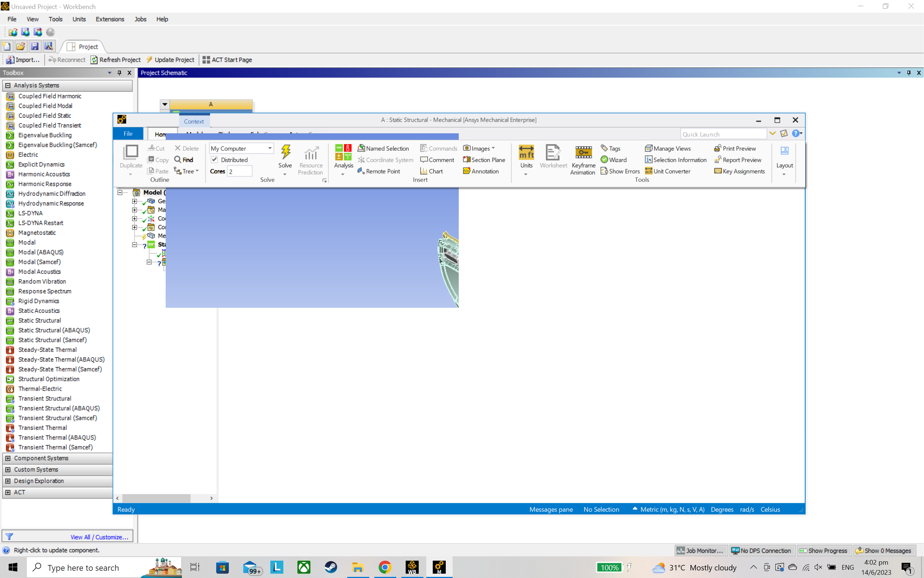Select Modal analysis system in toolbox

click(27, 242)
